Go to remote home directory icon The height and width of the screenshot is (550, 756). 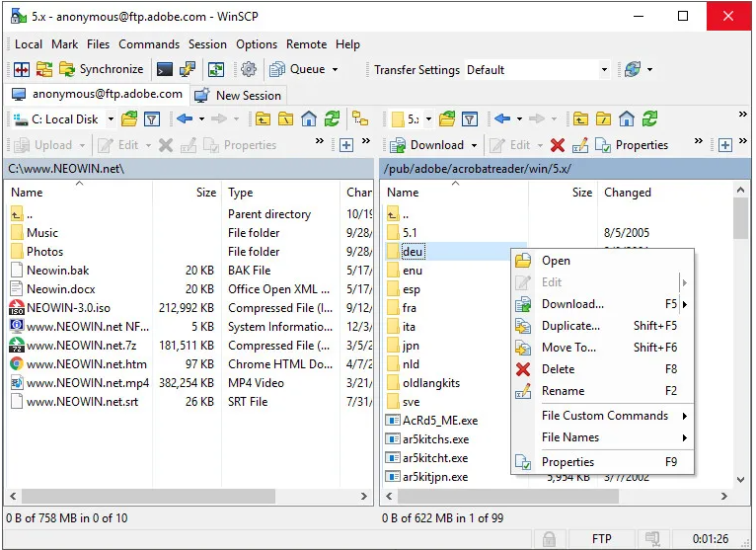(x=627, y=119)
